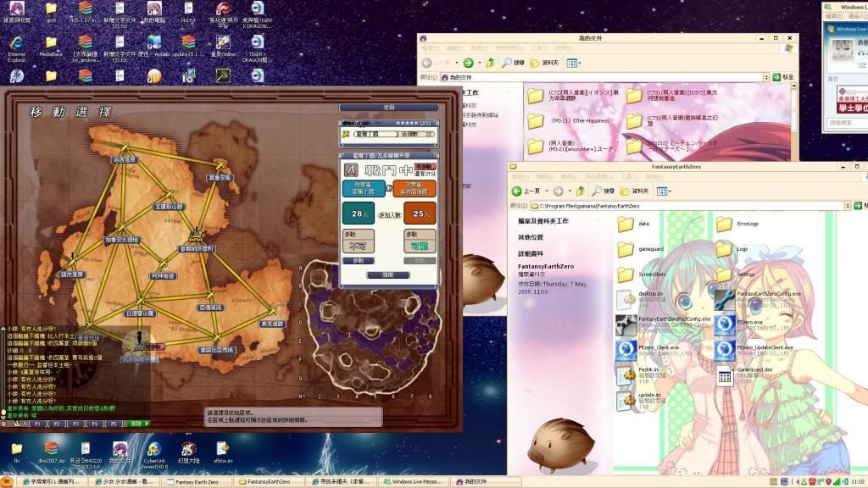This screenshot has width=868, height=488.
Task: Collapse 其他位置 panel section
Action: pyautogui.click(x=531, y=237)
